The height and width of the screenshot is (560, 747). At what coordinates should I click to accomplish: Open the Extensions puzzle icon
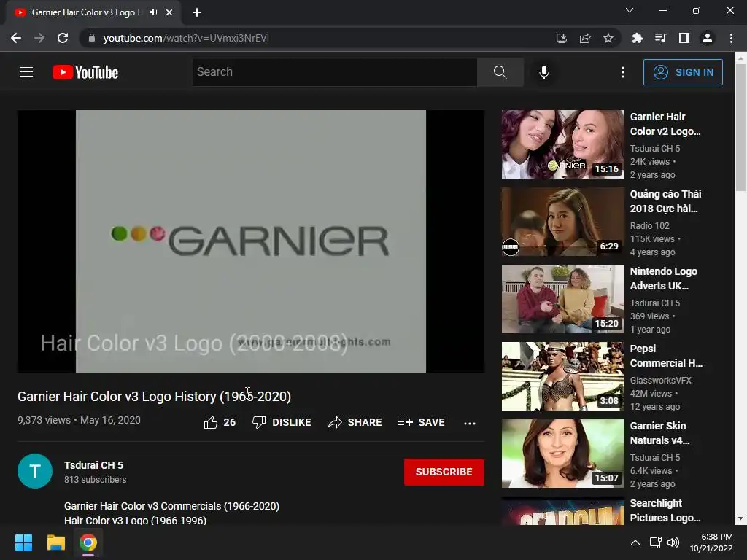637,38
